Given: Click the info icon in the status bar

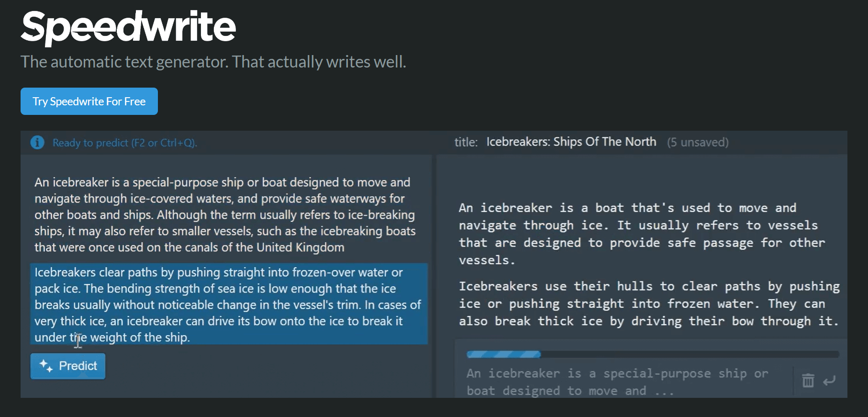Looking at the screenshot, I should (x=37, y=142).
